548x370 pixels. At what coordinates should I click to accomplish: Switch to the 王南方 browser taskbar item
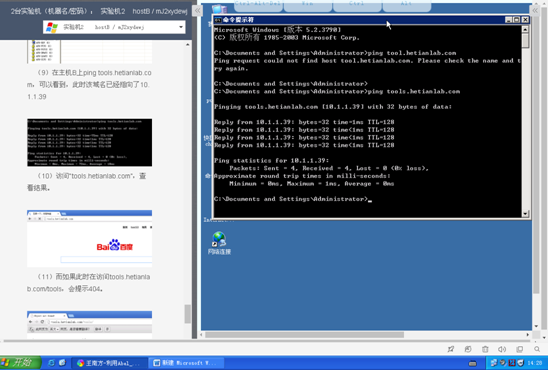tap(109, 363)
